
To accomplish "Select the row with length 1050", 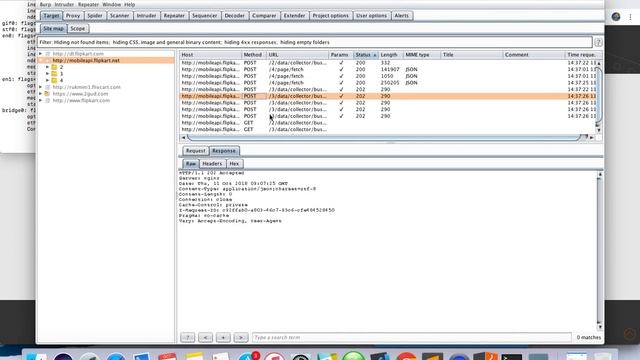I will tap(388, 76).
